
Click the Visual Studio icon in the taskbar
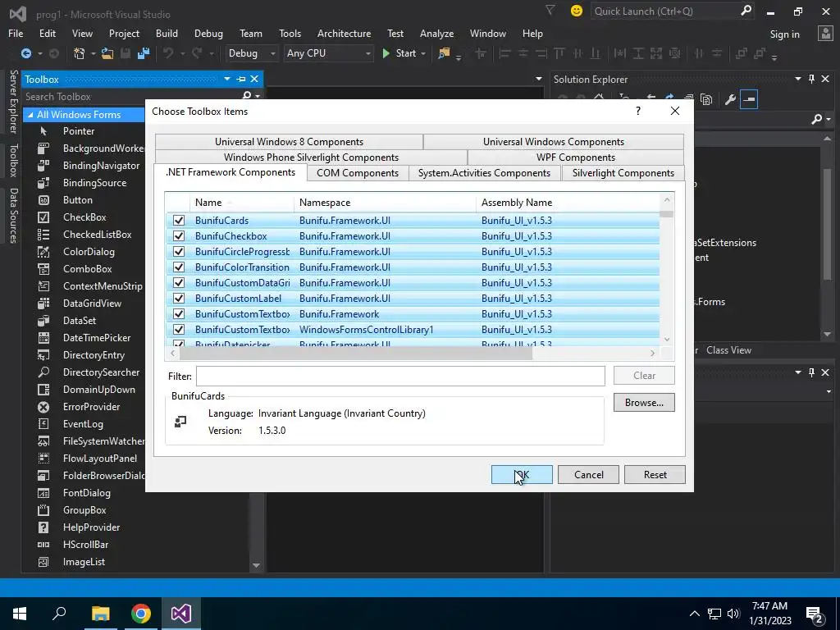181,614
